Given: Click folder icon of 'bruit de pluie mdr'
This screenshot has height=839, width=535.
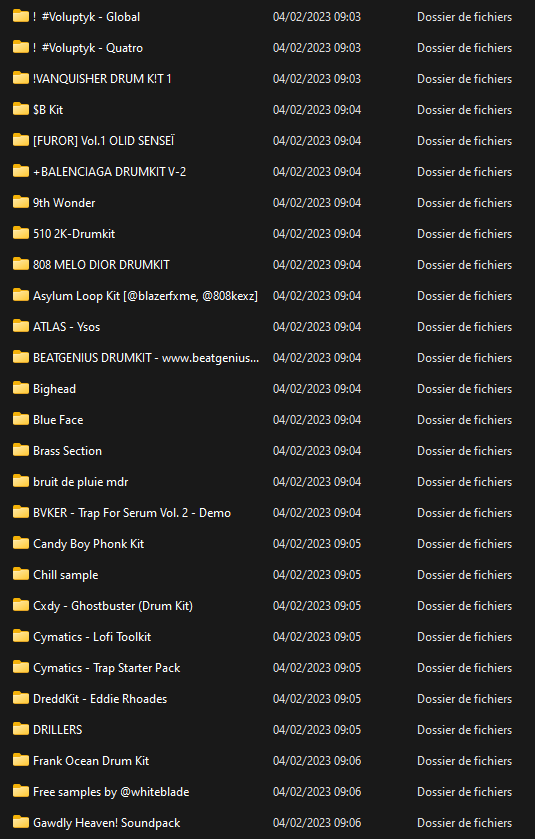Looking at the screenshot, I should (21, 482).
